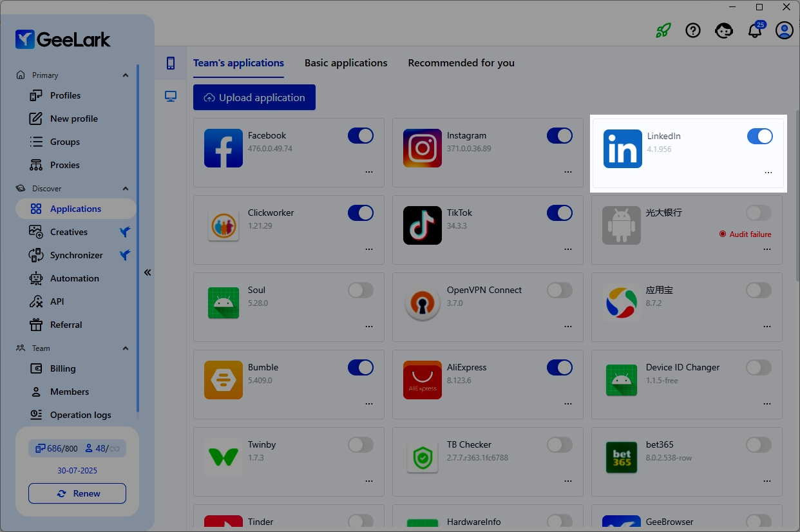This screenshot has height=532, width=800.
Task: Switch to Team's applications tab
Action: [x=239, y=63]
